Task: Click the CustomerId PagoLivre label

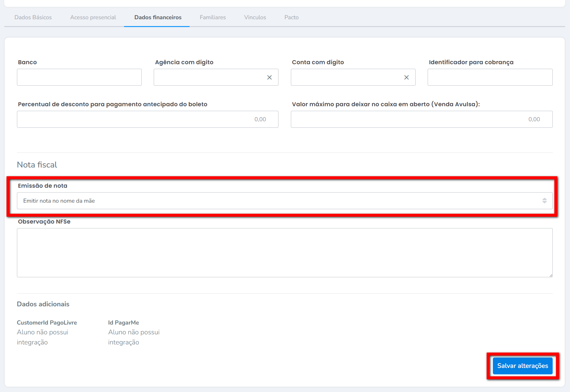Action: (47, 323)
